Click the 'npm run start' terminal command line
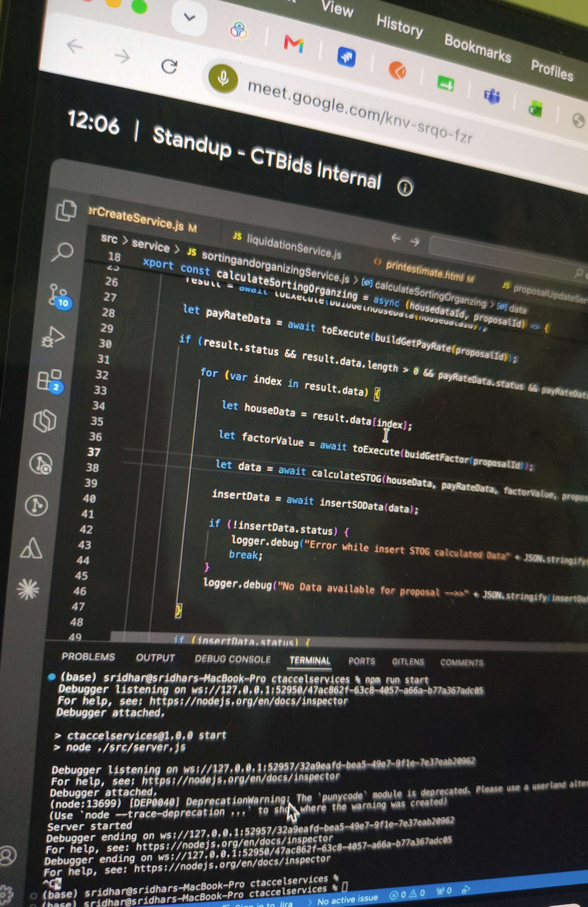 point(397,680)
